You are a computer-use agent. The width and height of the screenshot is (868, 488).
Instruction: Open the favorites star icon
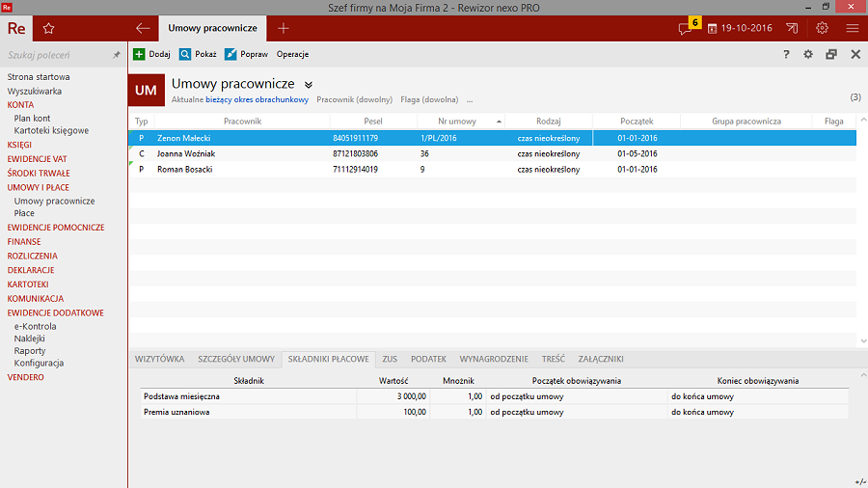coord(48,29)
